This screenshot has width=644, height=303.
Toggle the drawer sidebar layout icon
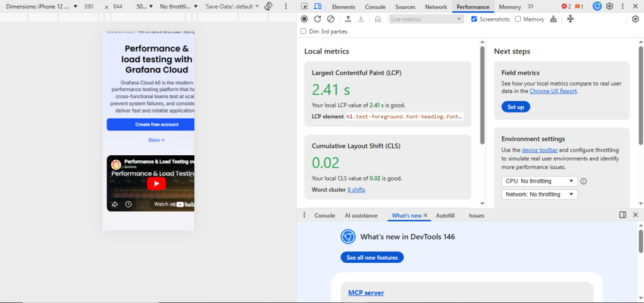(x=623, y=215)
